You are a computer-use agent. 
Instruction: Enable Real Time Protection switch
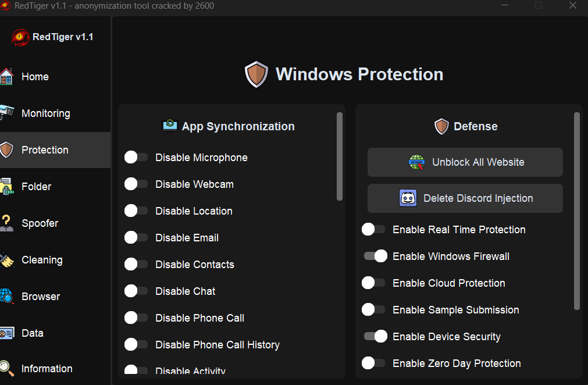click(373, 229)
